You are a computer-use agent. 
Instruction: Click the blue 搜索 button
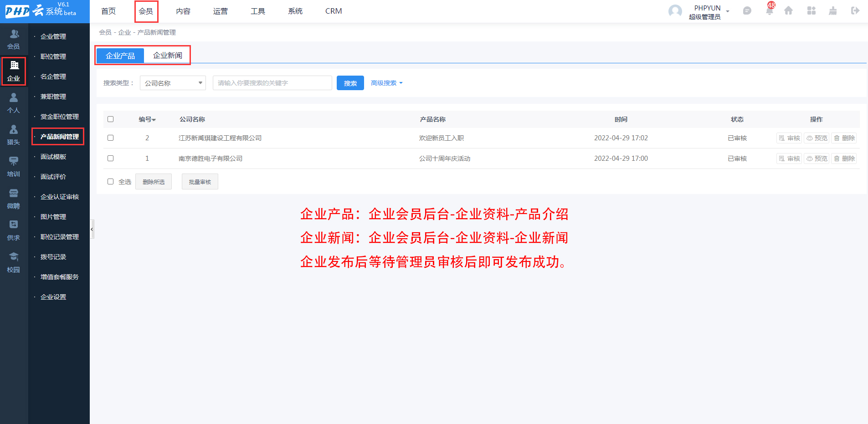(350, 83)
